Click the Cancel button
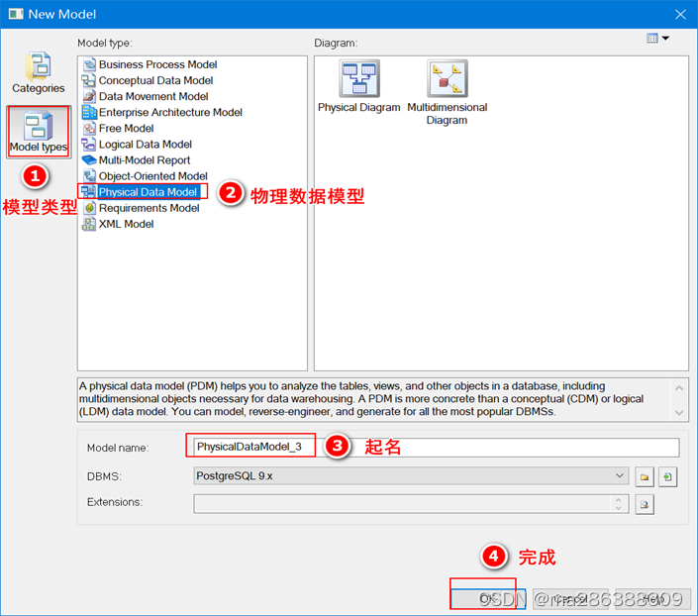 [570, 598]
